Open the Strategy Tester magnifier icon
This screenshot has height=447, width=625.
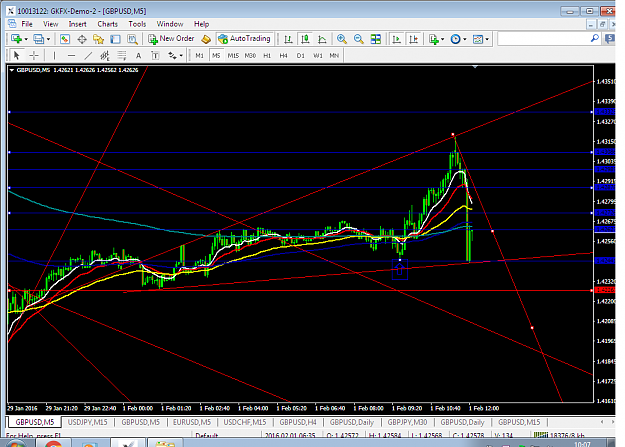[x=132, y=39]
